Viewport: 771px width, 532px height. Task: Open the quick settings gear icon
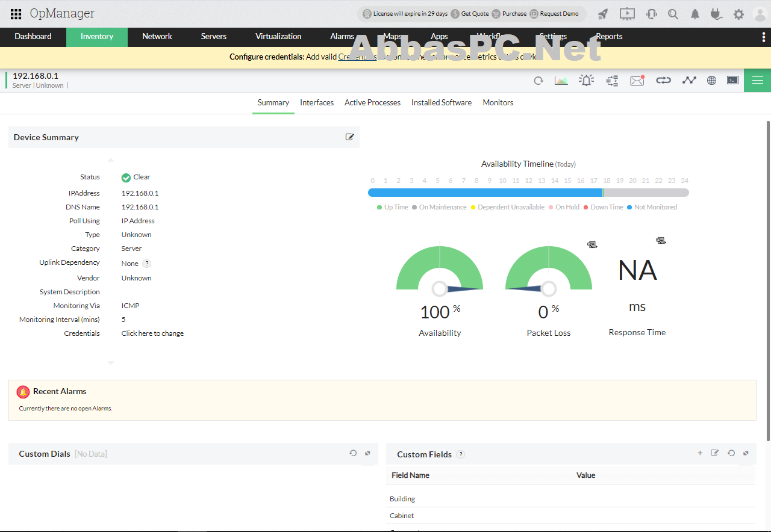(738, 14)
